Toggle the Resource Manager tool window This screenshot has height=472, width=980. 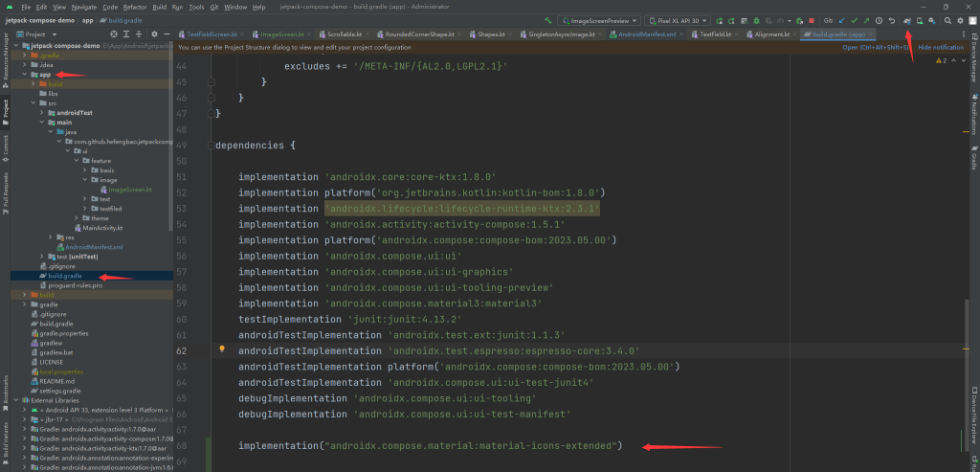(x=5, y=55)
